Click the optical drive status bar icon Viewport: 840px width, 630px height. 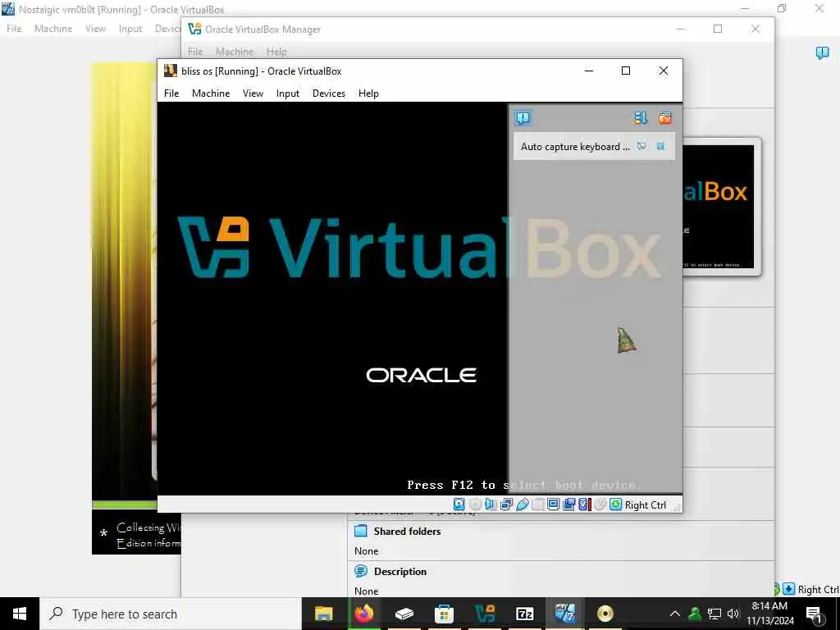(x=475, y=504)
